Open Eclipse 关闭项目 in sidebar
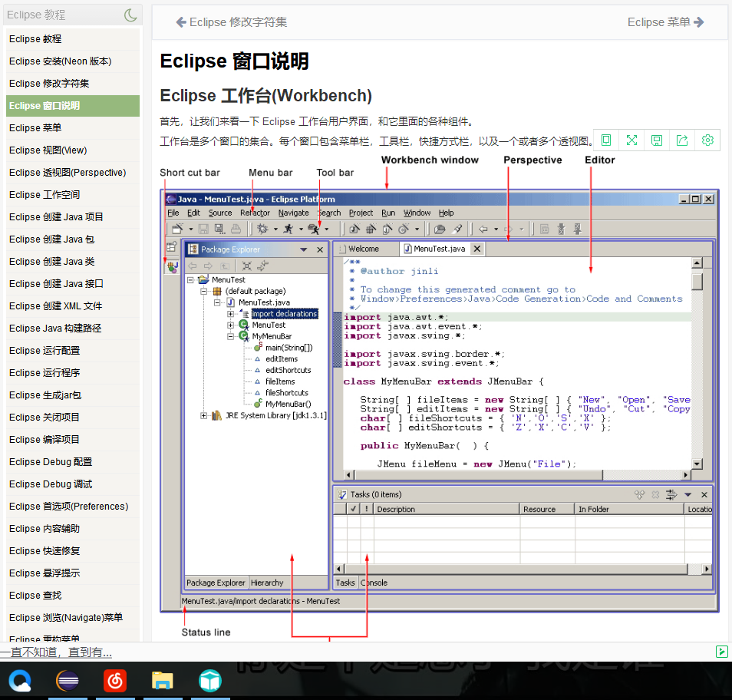The image size is (732, 700). 73,417
